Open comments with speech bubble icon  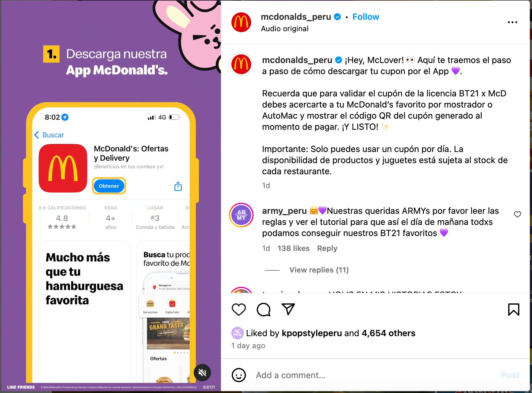[x=264, y=309]
